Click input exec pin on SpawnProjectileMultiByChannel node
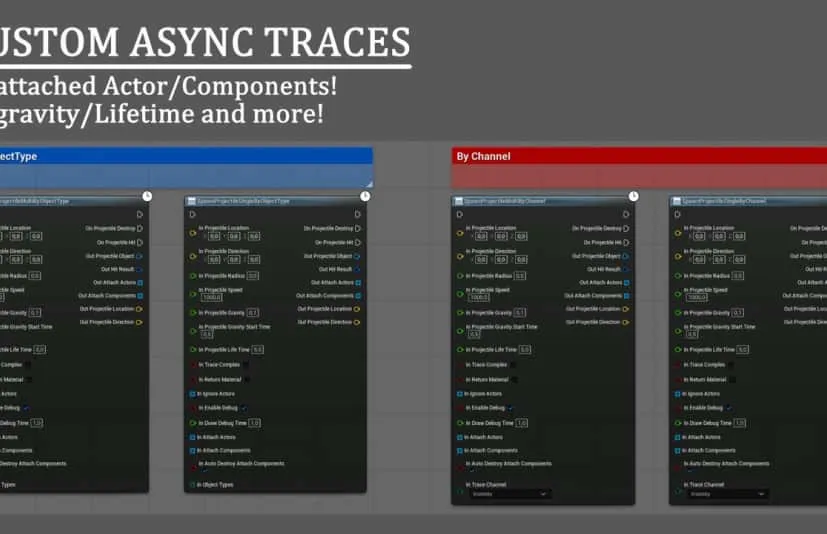 pos(459,214)
